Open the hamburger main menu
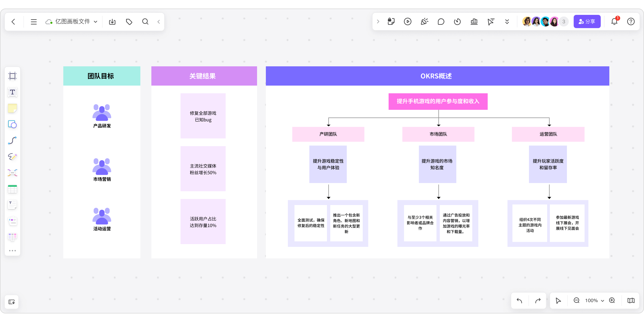Viewport: 644px width, 322px height. (x=34, y=22)
